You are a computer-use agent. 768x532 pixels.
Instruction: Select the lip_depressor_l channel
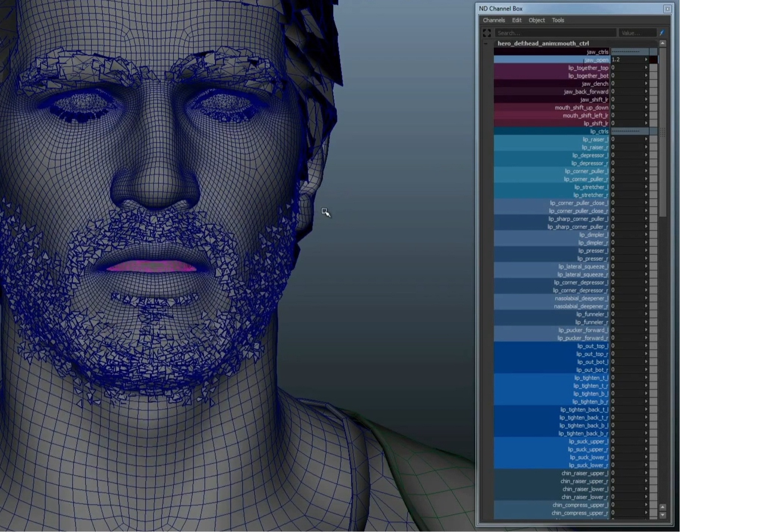click(x=552, y=155)
